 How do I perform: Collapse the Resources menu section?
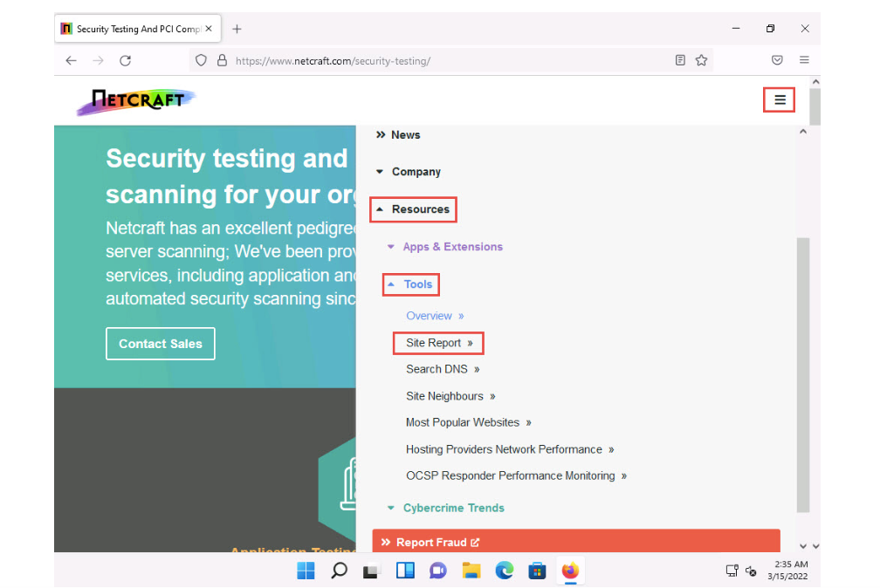click(x=413, y=209)
